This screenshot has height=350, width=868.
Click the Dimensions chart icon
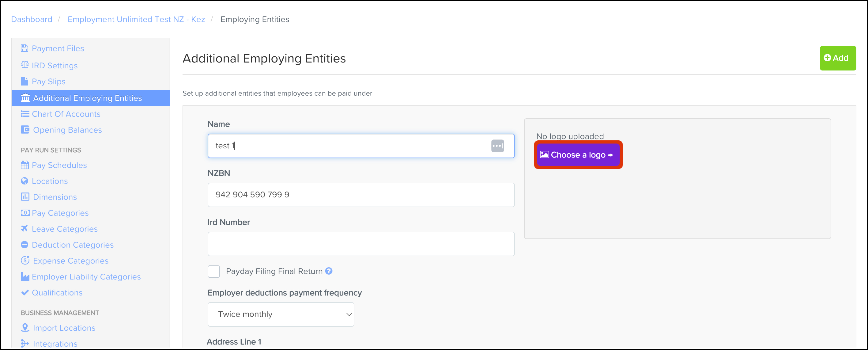[x=25, y=196]
